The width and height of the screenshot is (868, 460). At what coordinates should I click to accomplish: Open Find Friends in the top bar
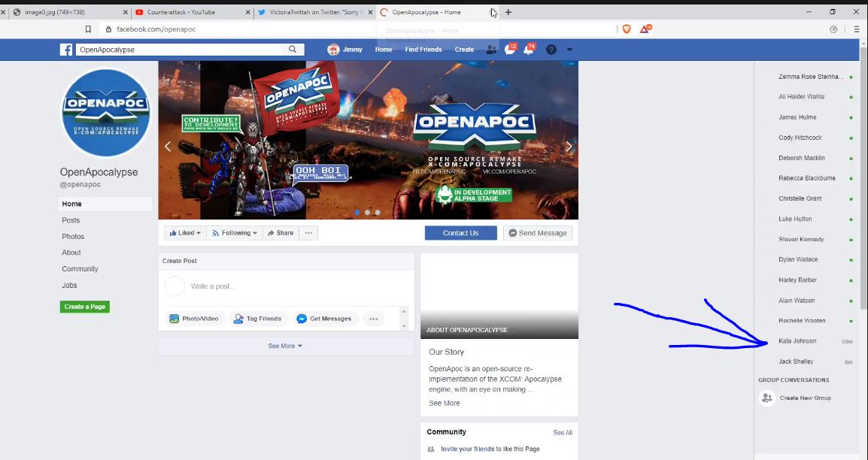click(x=423, y=50)
